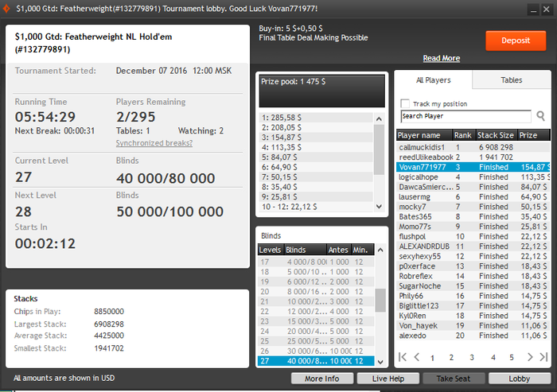Open players page 5
Viewport: 557px width, 392px height.
tap(512, 358)
